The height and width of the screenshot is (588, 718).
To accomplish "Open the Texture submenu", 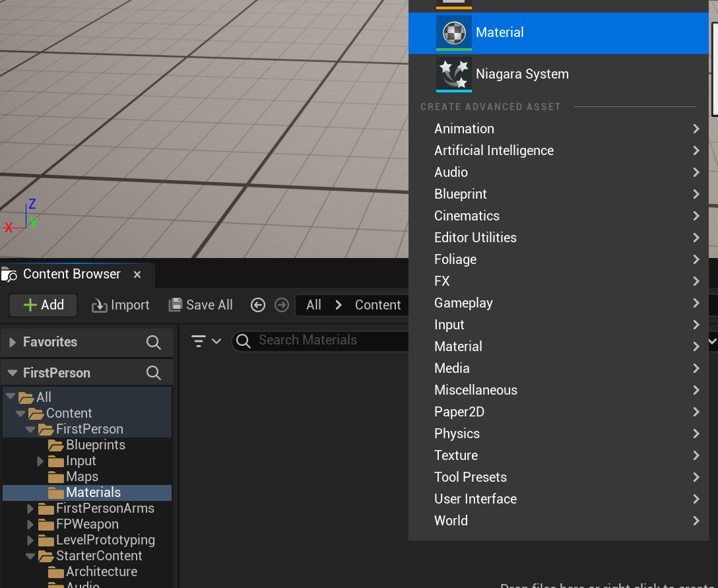I will [x=558, y=455].
